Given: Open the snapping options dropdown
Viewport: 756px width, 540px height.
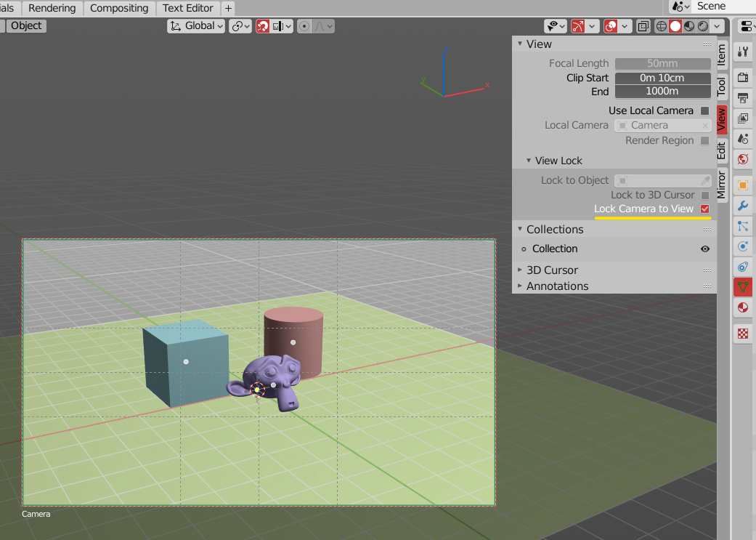Looking at the screenshot, I should click(283, 26).
